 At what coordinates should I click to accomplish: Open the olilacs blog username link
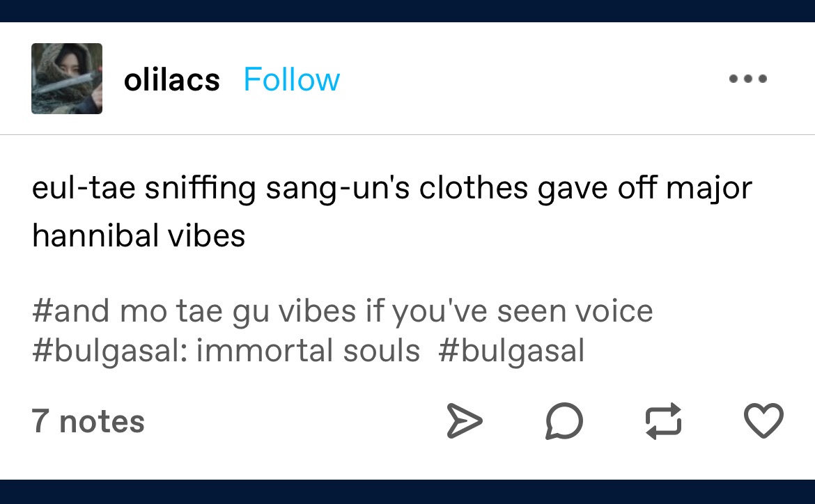point(171,80)
